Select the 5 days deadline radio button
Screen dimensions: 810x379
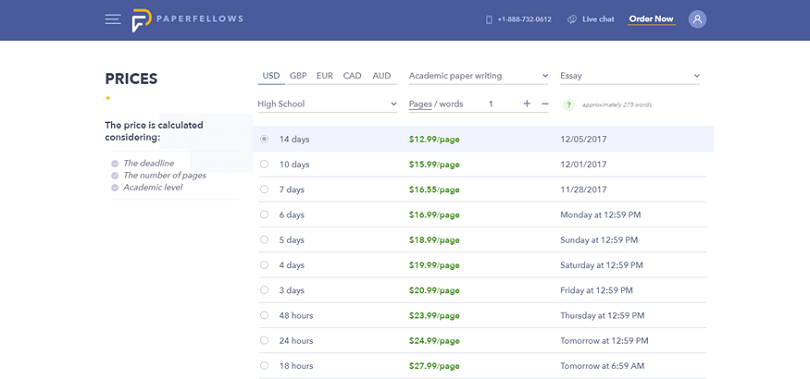click(x=264, y=240)
